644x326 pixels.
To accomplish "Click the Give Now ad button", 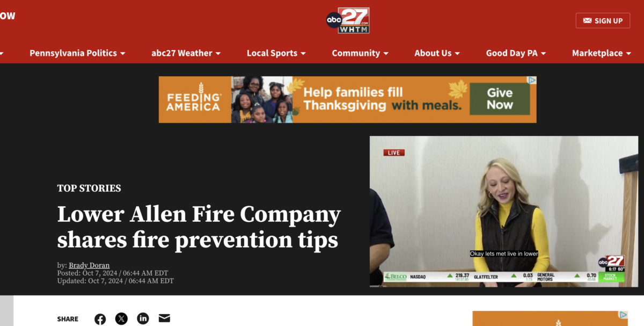I will tap(500, 99).
